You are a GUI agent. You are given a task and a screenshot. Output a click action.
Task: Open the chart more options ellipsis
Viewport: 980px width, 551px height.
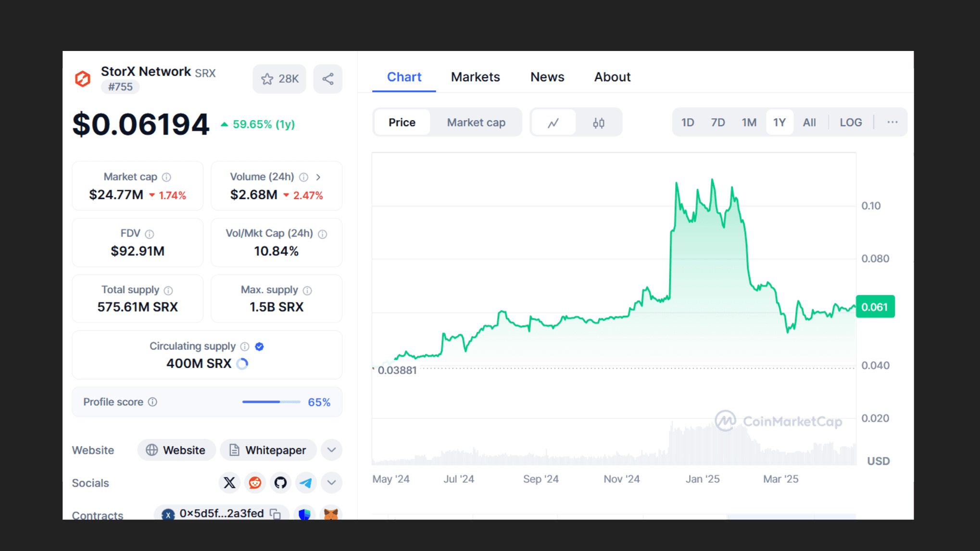pyautogui.click(x=892, y=123)
